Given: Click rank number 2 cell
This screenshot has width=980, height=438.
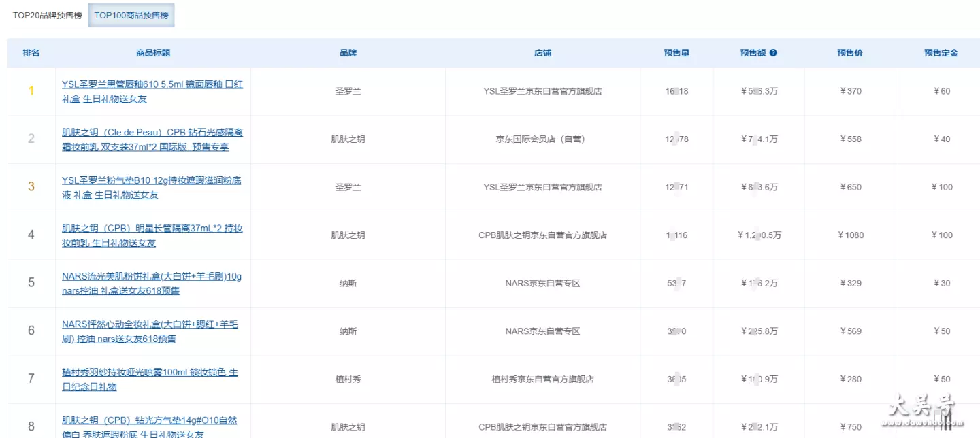Looking at the screenshot, I should [x=31, y=139].
